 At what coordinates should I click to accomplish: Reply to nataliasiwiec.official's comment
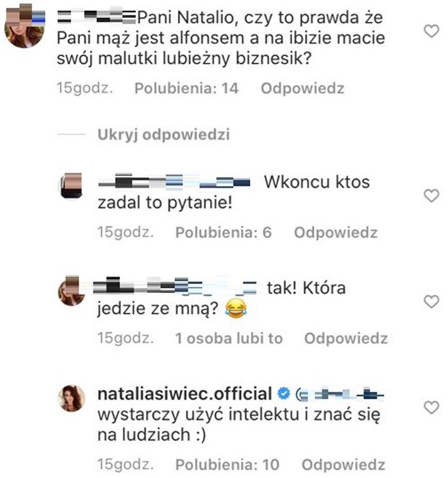(343, 465)
